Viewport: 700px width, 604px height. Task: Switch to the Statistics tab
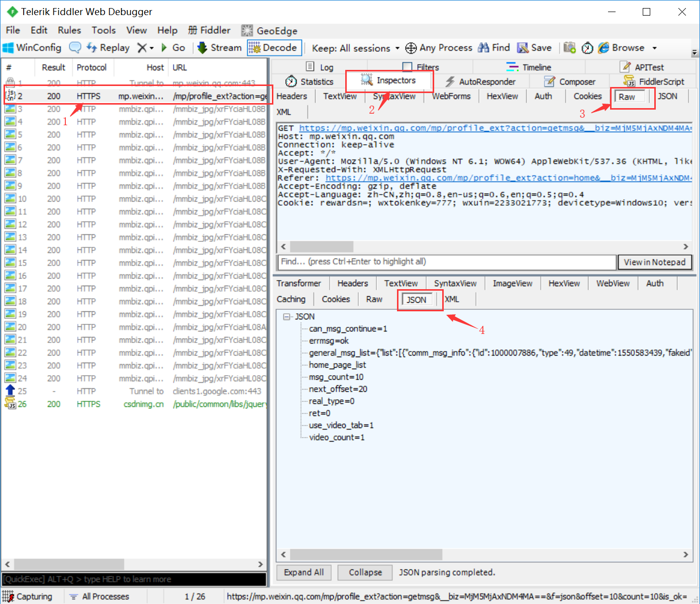[309, 81]
